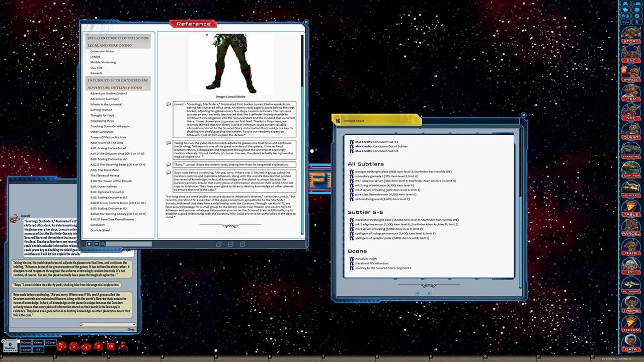The width and height of the screenshot is (644, 362).
Task: Toggle the F-F attack modifier
Action: pos(38,350)
